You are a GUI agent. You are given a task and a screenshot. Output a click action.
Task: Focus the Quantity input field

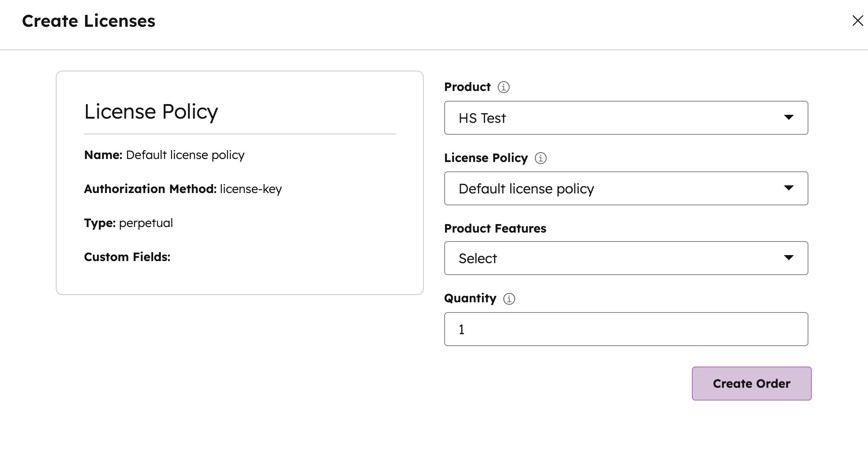tap(625, 329)
